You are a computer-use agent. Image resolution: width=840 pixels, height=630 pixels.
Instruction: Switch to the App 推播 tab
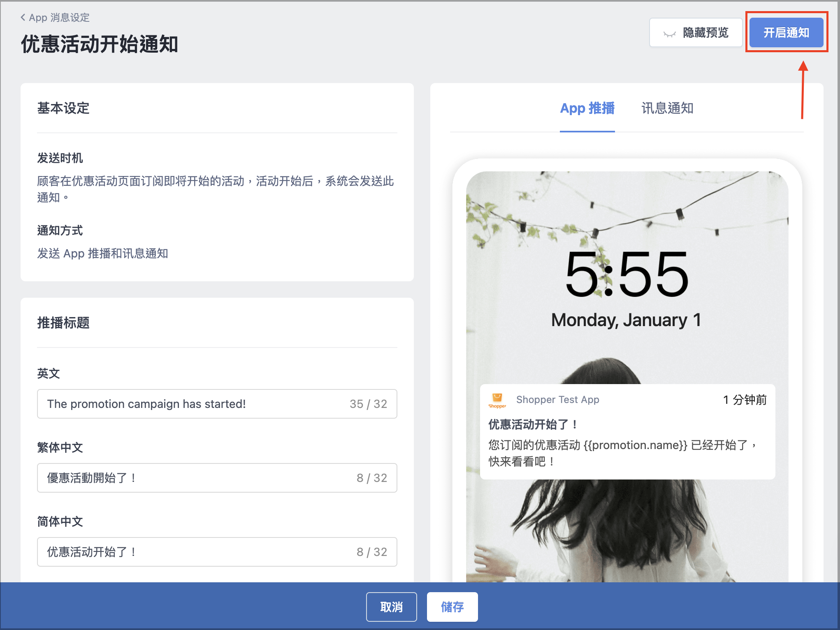(x=587, y=108)
